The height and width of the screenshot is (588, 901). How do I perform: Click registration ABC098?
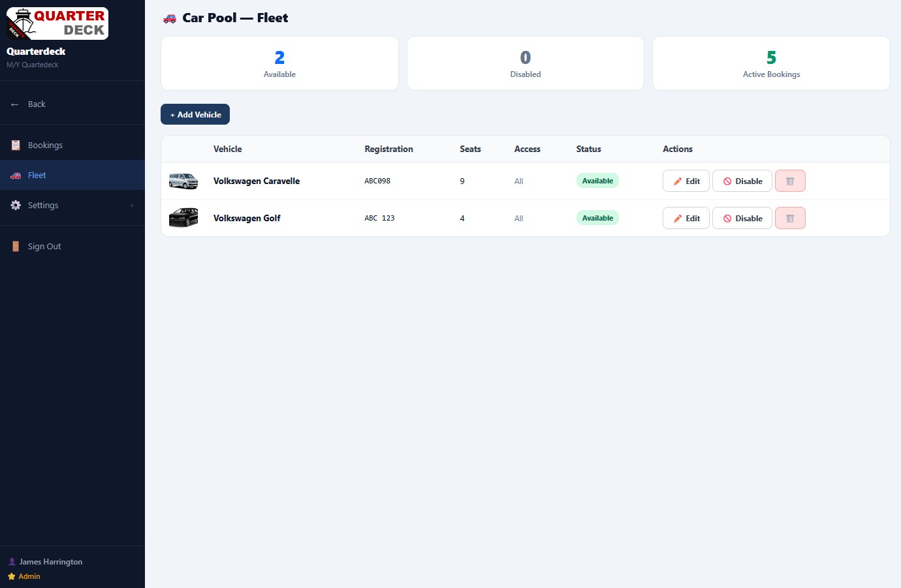click(377, 181)
